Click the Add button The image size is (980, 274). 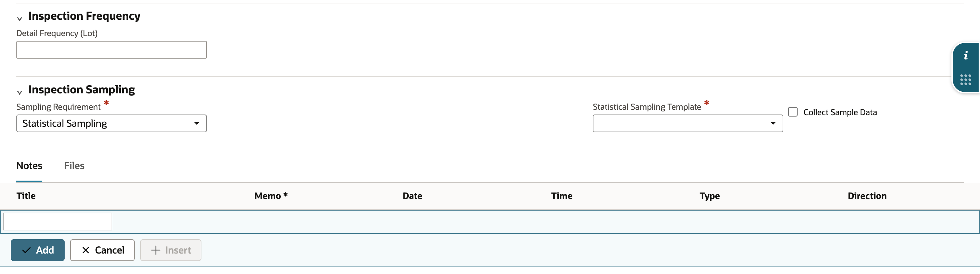pos(38,250)
